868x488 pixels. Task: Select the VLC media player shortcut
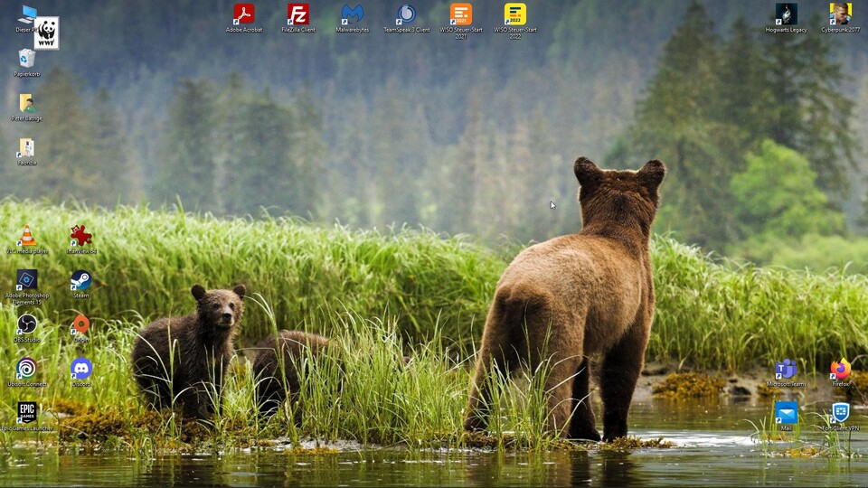click(26, 239)
